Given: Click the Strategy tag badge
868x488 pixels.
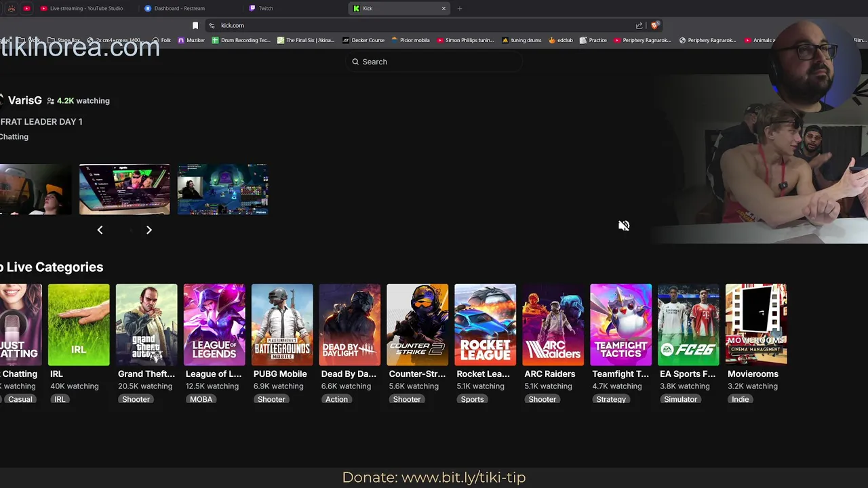Looking at the screenshot, I should (611, 399).
